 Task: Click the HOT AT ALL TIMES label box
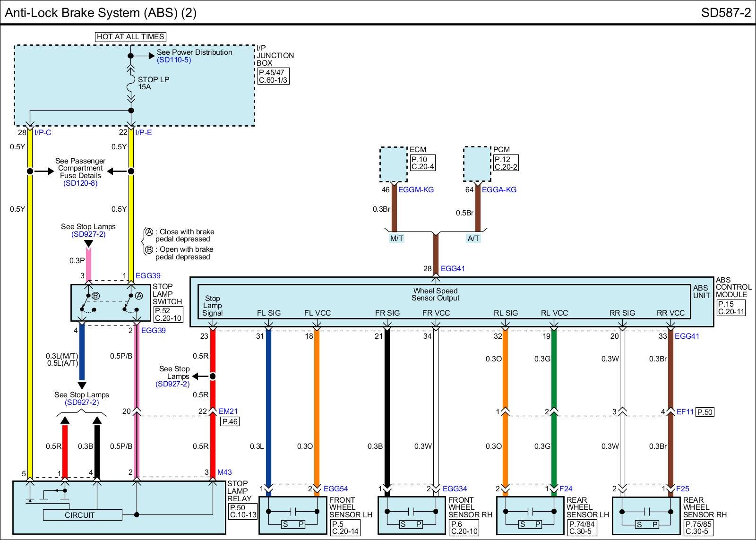[130, 37]
